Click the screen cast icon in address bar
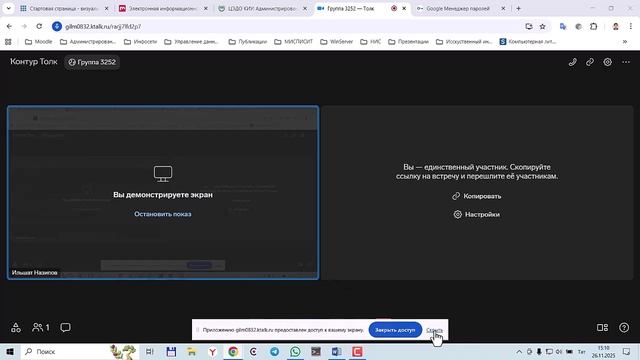The image size is (640, 360). [x=529, y=27]
